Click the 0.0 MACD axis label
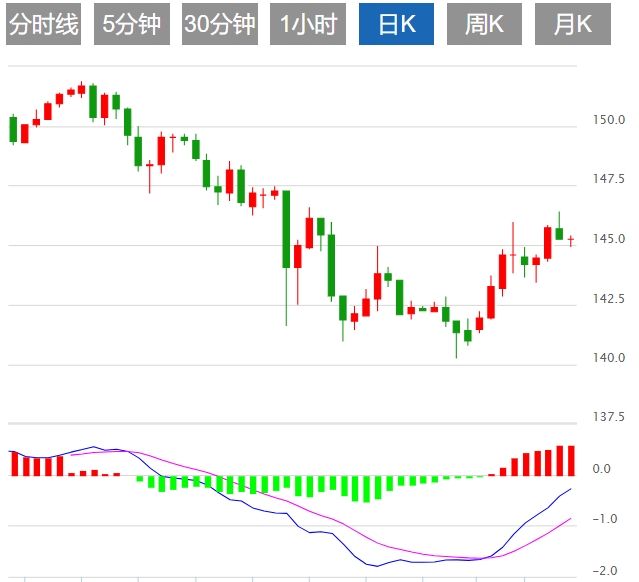Viewport: 639px width, 582px height. [602, 469]
